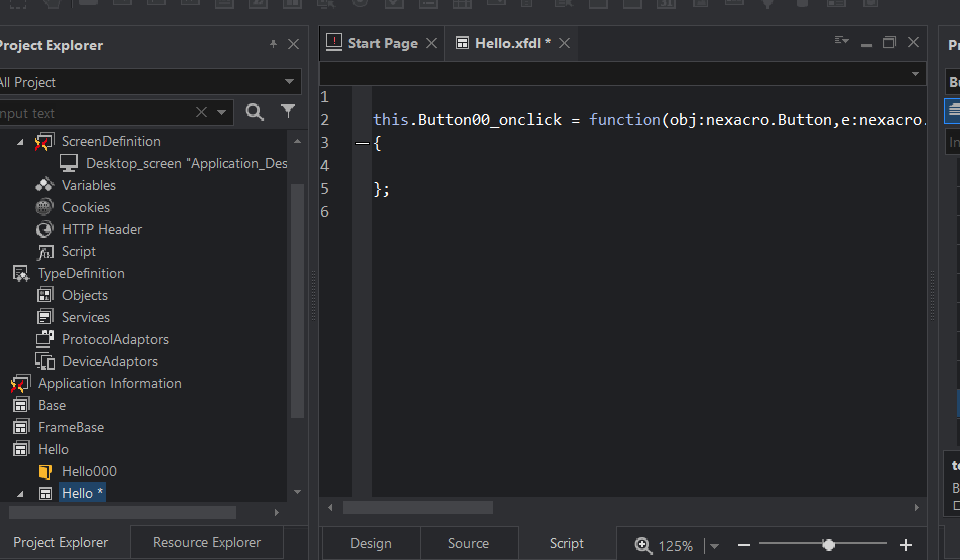This screenshot has height=560, width=960.
Task: Select the FrameBase tree item
Action: tap(70, 428)
